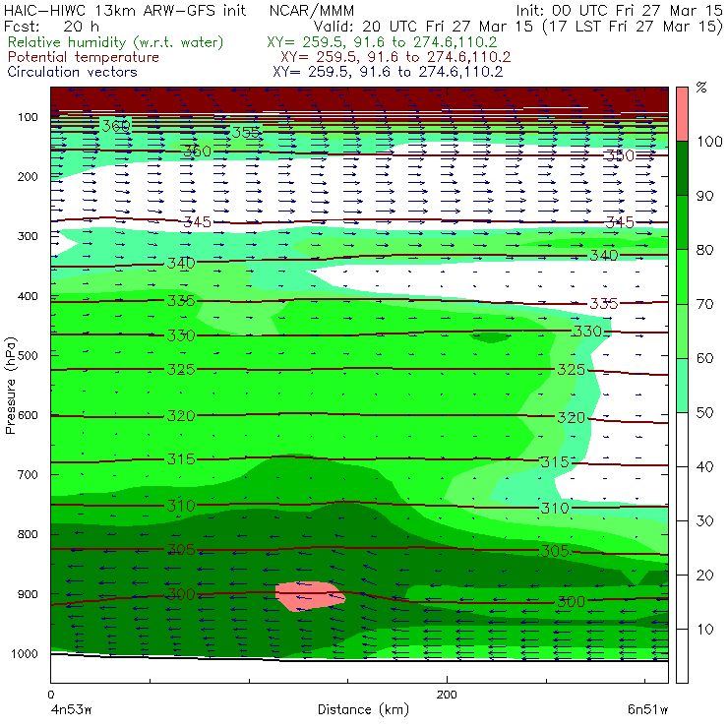Screen dimensions: 728x728
Task: Click the left-hand '310' contour label
Action: [181, 506]
